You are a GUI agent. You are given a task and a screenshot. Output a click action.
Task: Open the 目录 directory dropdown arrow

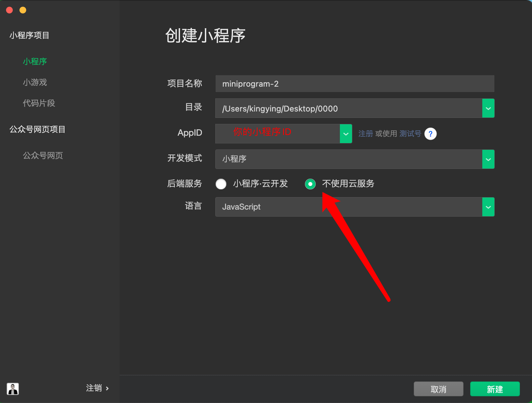[x=488, y=108]
